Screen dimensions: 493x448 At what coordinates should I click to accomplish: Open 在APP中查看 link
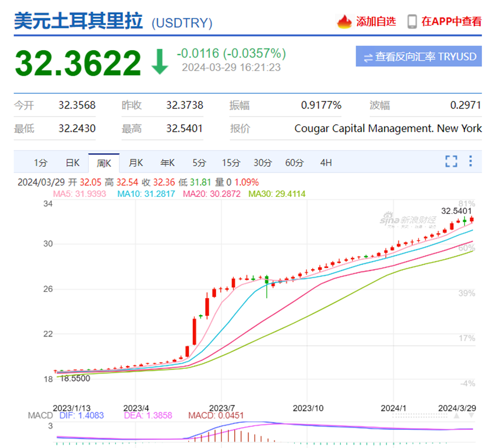tap(452, 22)
